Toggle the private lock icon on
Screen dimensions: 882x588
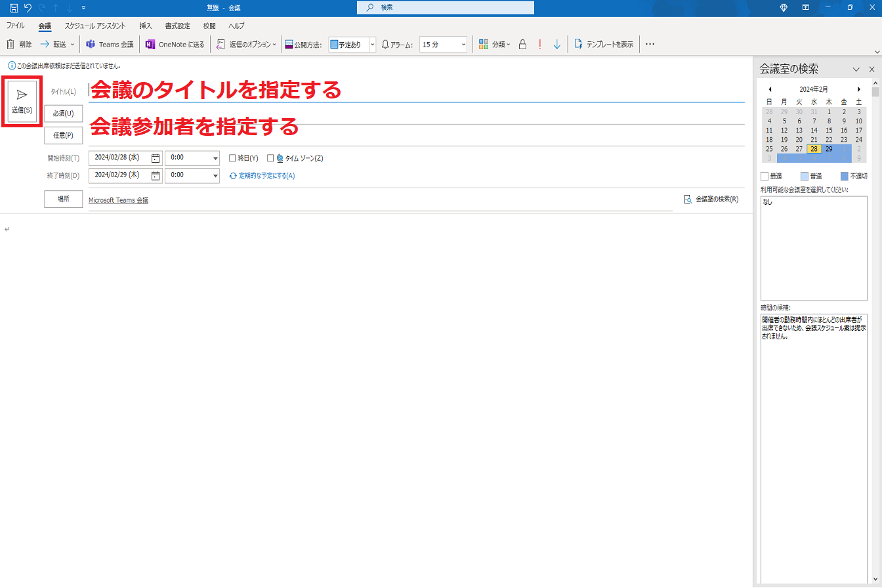[x=522, y=44]
